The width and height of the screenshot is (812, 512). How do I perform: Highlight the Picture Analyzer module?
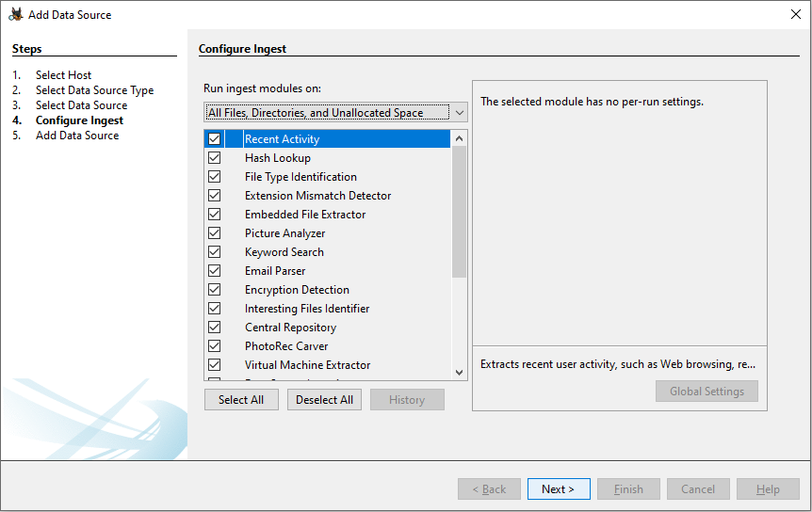pos(284,233)
